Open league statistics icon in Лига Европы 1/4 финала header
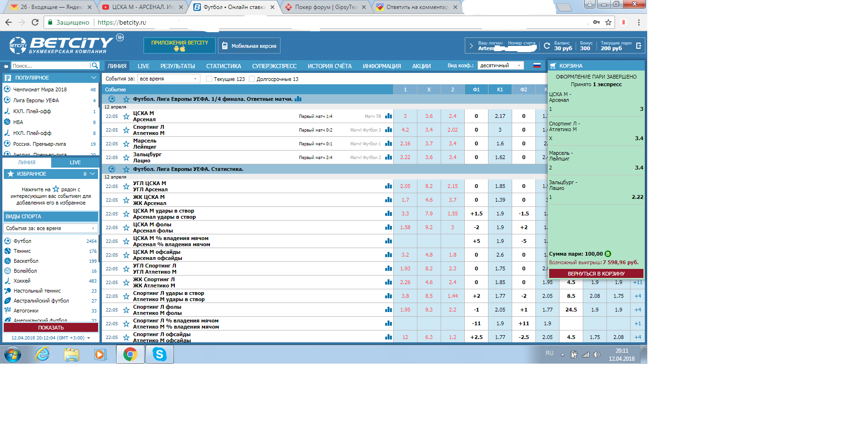868x446 pixels. pos(298,99)
